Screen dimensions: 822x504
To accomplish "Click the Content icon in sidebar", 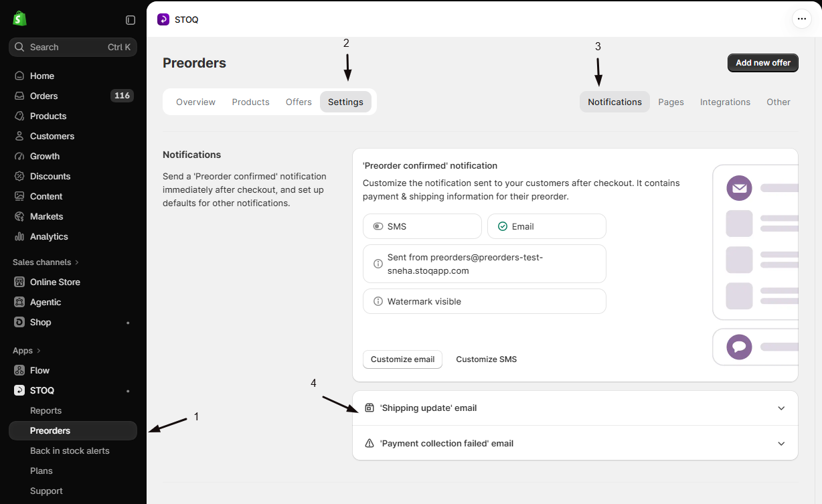I will (x=19, y=196).
